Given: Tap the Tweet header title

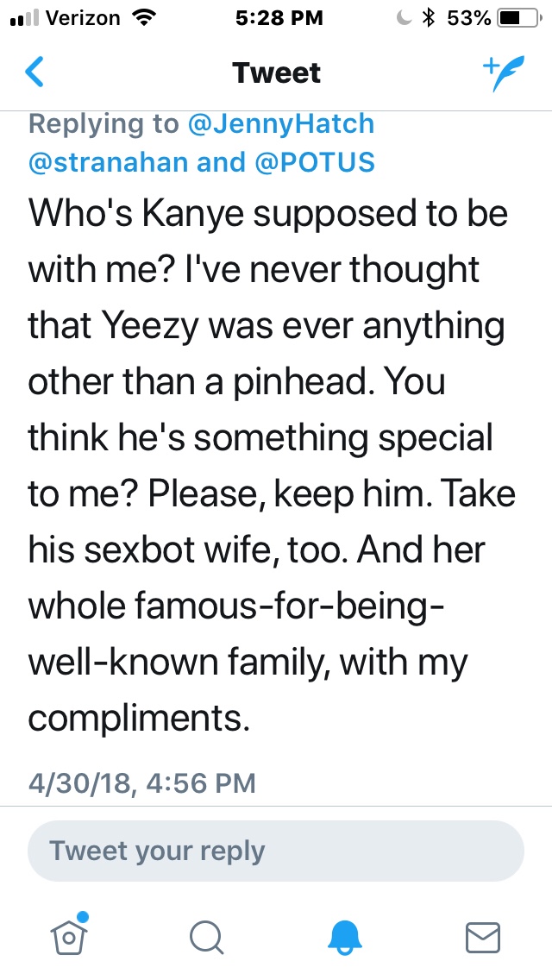Looking at the screenshot, I should tap(276, 73).
